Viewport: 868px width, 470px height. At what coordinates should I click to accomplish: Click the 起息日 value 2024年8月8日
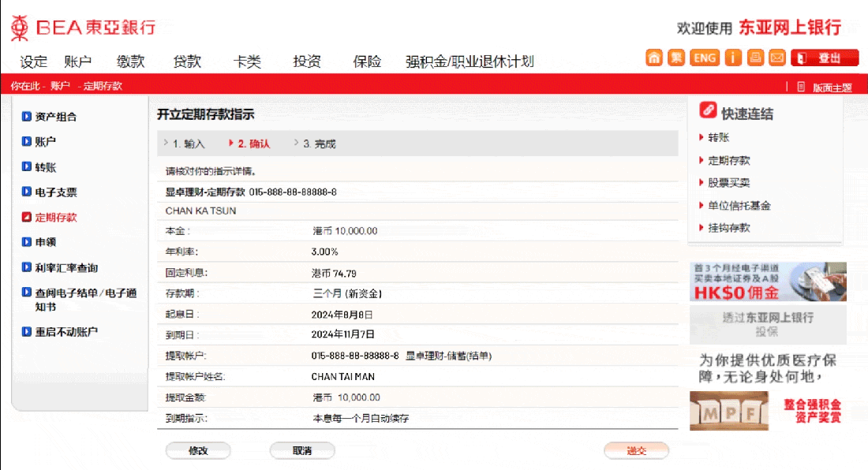(342, 315)
